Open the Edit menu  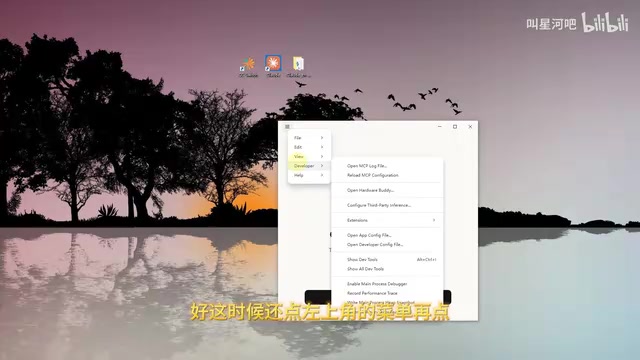point(309,147)
